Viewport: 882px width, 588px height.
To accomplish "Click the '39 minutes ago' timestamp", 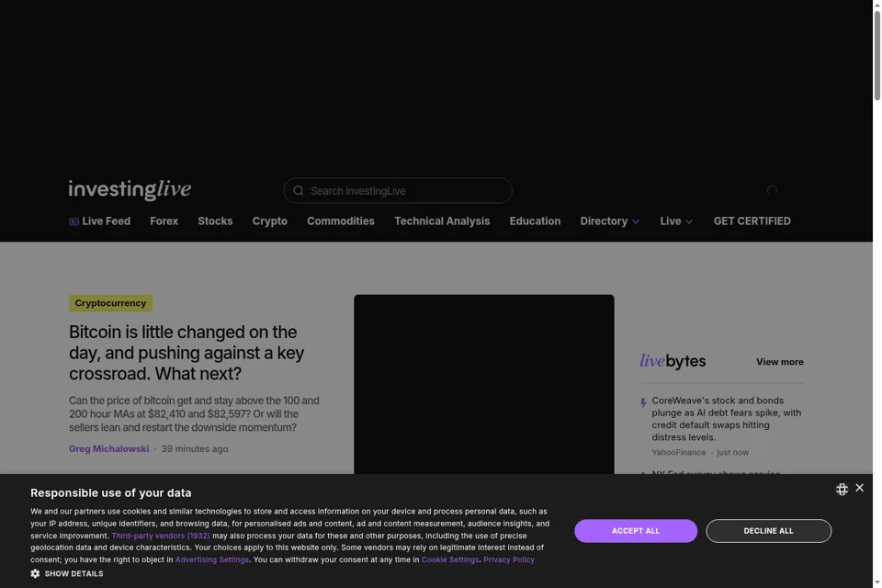I will pyautogui.click(x=195, y=448).
